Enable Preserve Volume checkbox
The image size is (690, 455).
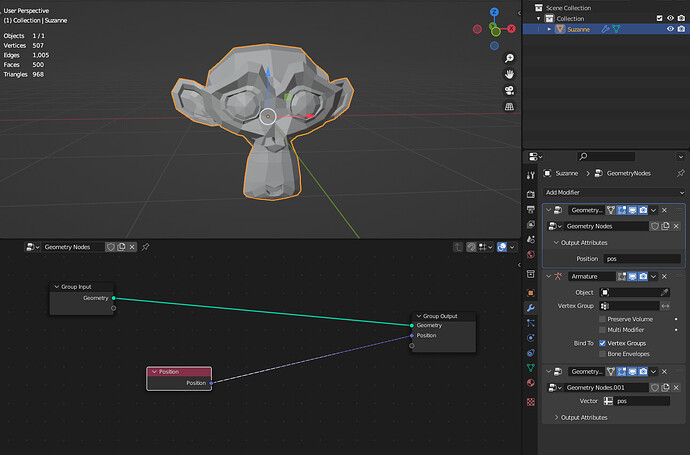tap(602, 319)
